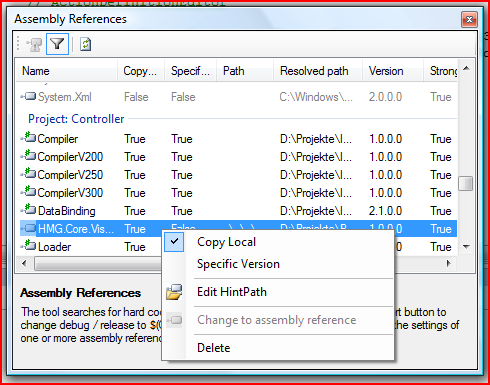
Task: Click the System.Xml reference icon
Action: pos(29,97)
